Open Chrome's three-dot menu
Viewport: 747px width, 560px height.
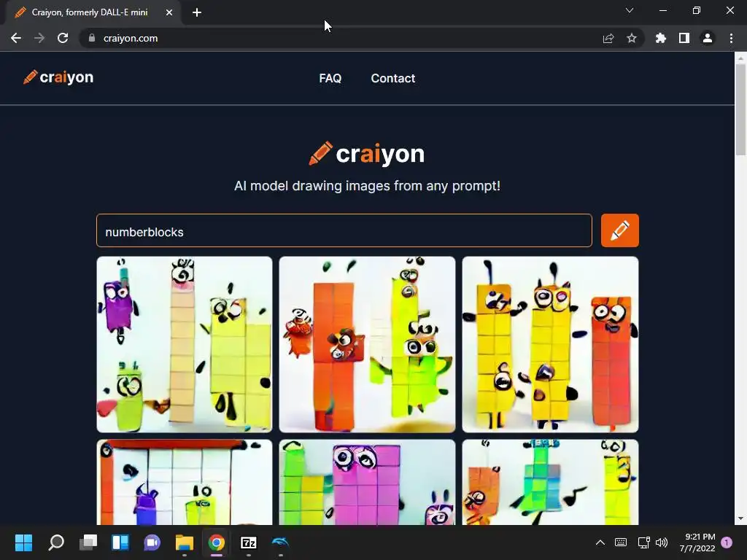point(731,38)
